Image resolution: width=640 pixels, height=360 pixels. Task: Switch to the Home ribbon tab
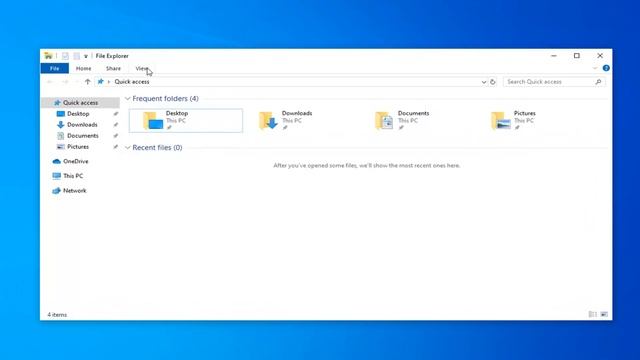click(x=83, y=69)
